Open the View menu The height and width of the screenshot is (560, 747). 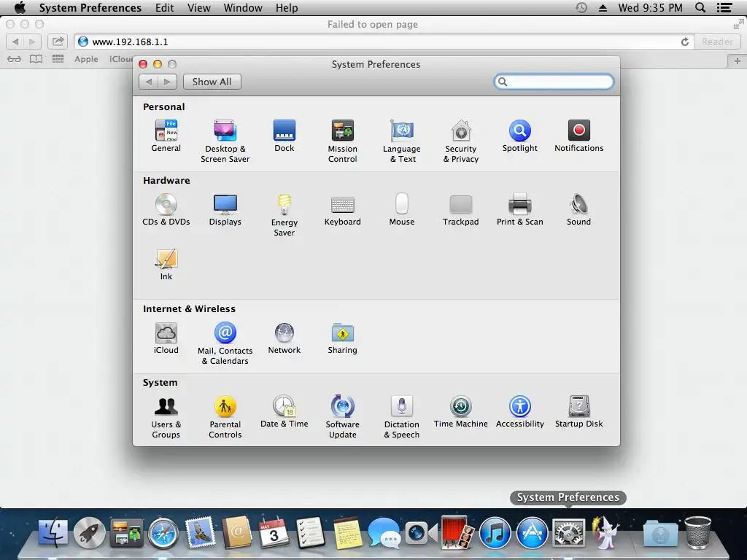(x=198, y=7)
